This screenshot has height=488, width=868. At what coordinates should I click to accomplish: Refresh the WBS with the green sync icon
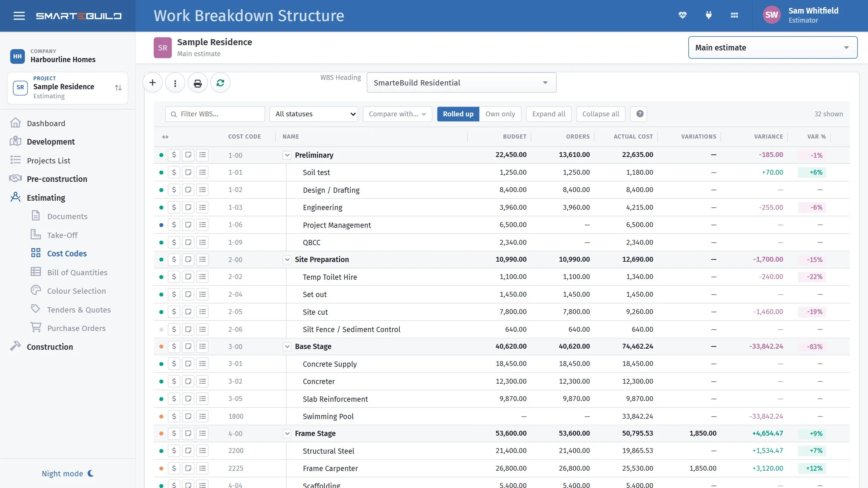tap(220, 83)
